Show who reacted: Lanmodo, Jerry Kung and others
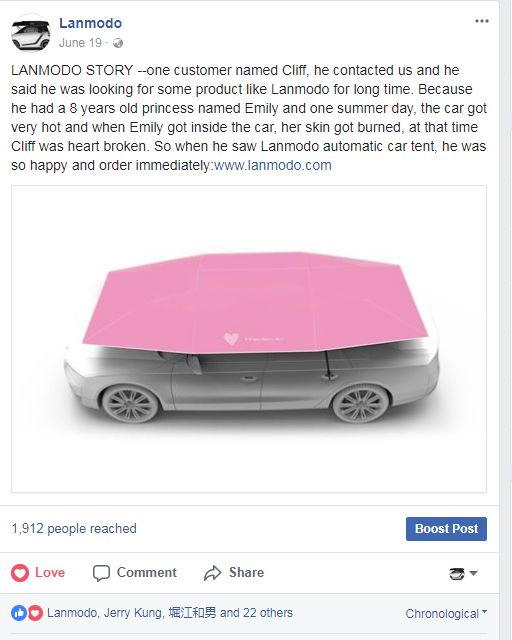The image size is (512, 640). tap(170, 613)
